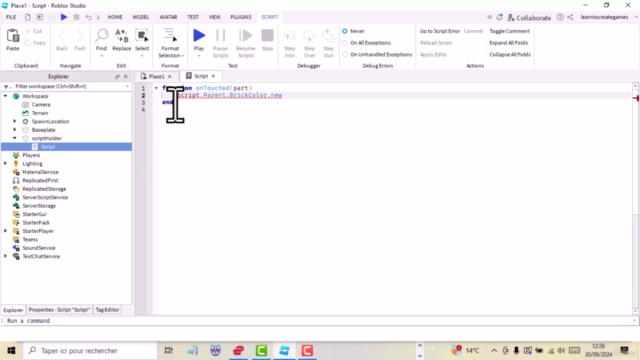
Task: Click the taskbar search box
Action: pos(90,351)
